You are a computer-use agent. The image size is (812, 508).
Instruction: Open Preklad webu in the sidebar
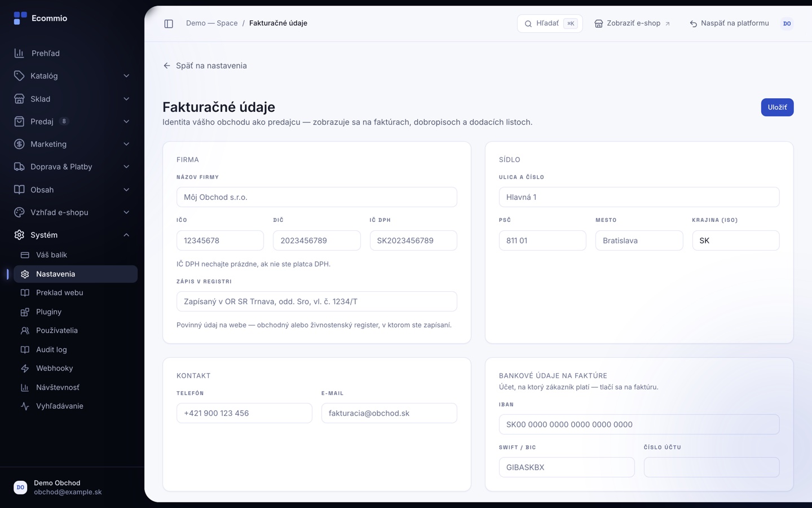[76, 293]
